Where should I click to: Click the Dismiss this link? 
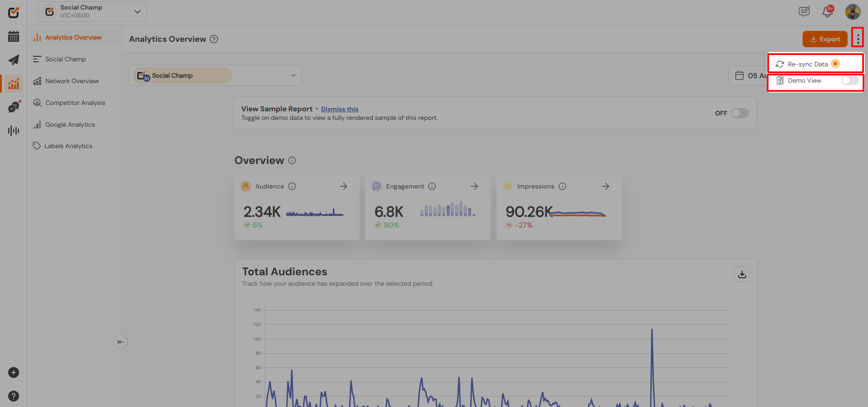tap(340, 109)
